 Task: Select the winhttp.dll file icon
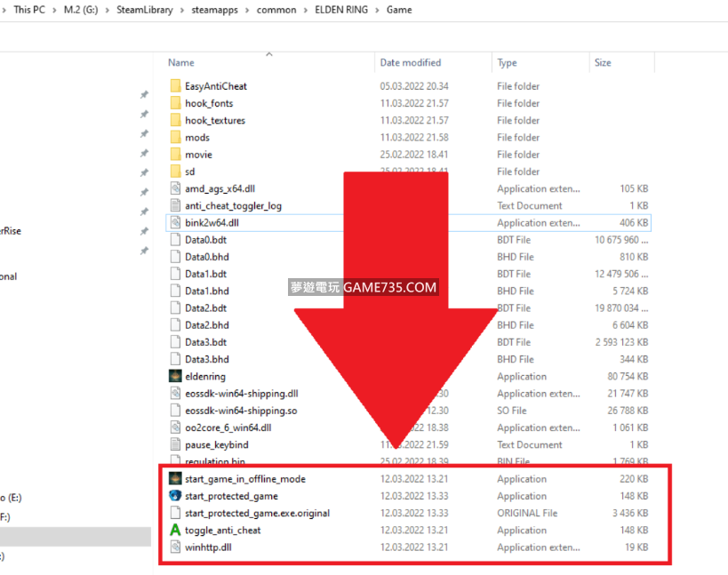coord(175,547)
